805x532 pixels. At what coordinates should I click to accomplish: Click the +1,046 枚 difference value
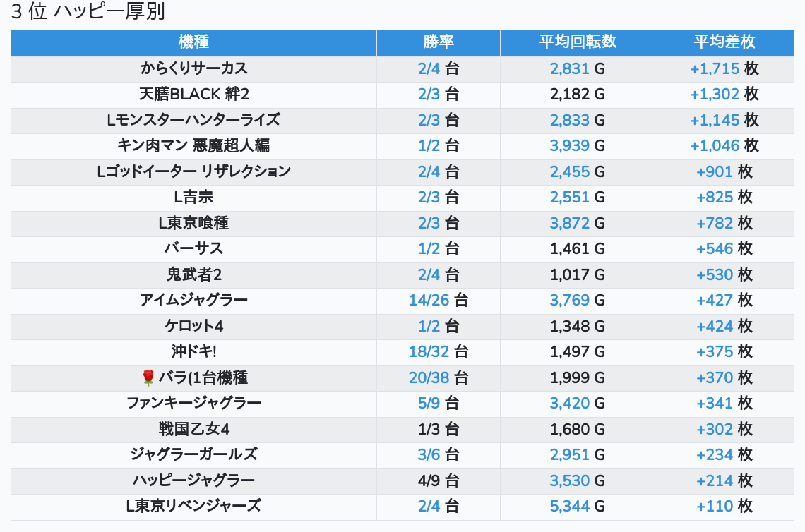[724, 145]
